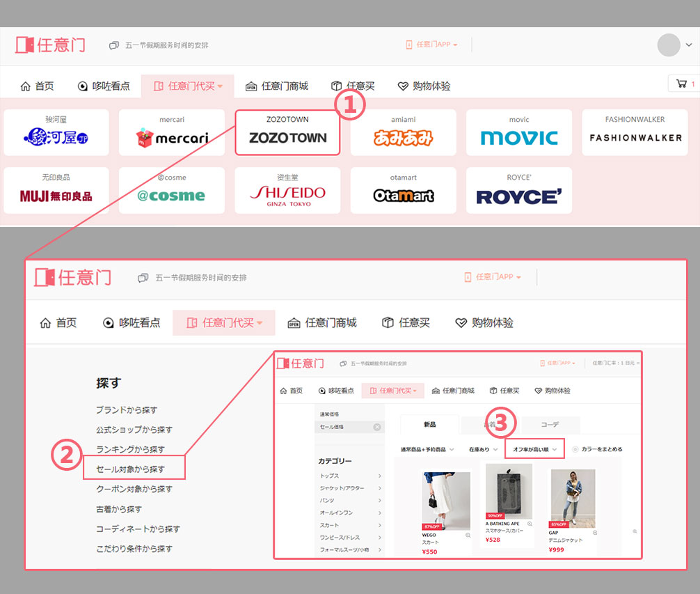Open 购物体验 in the middle screenshot
This screenshot has width=700, height=594.
484,323
